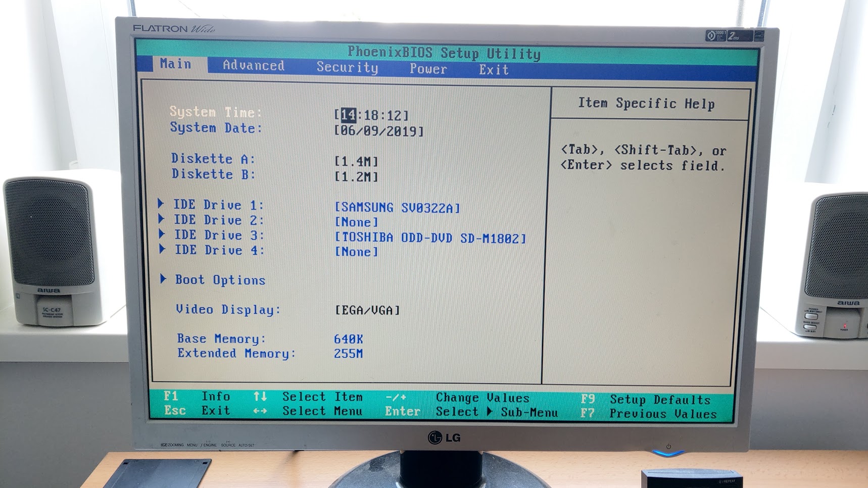Click the Extended Memory value 255M

coord(348,354)
